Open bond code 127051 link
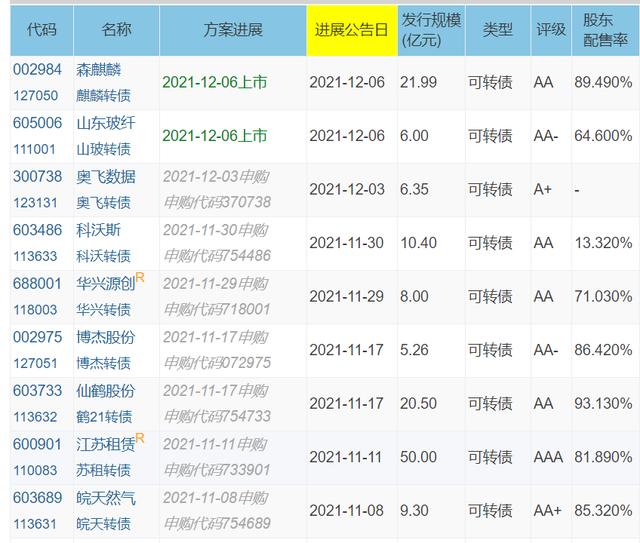This screenshot has width=640, height=543. pyautogui.click(x=35, y=363)
